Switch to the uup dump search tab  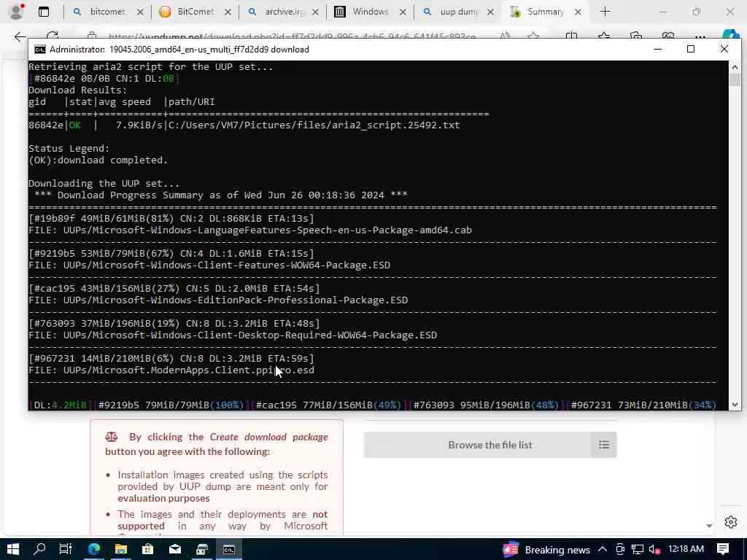click(457, 12)
